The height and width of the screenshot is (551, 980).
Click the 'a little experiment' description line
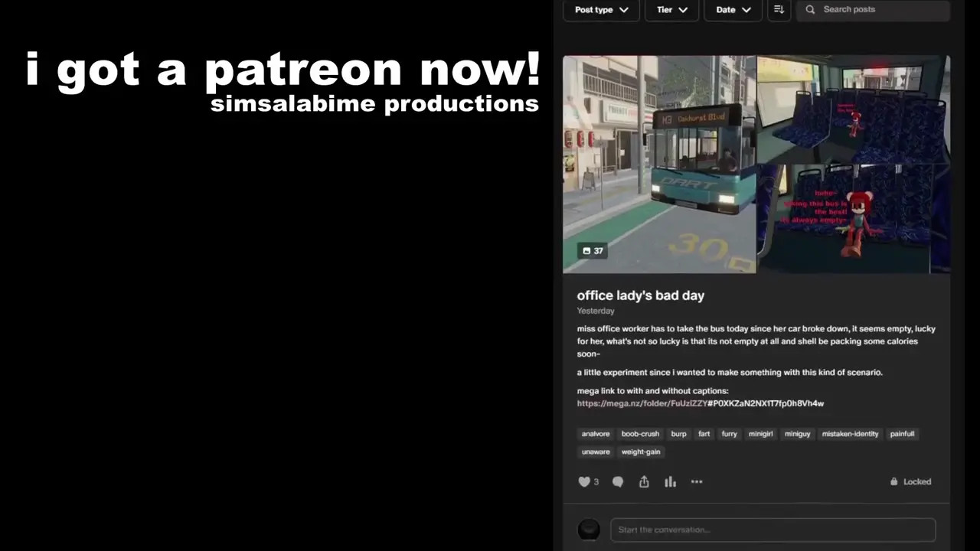[x=730, y=373]
